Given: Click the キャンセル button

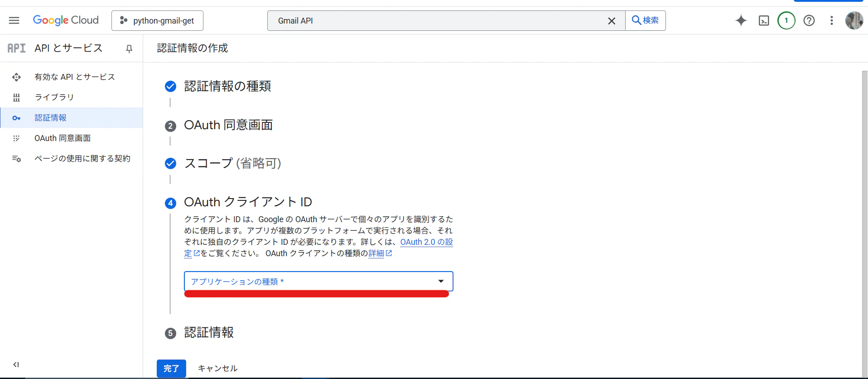Looking at the screenshot, I should (x=217, y=369).
